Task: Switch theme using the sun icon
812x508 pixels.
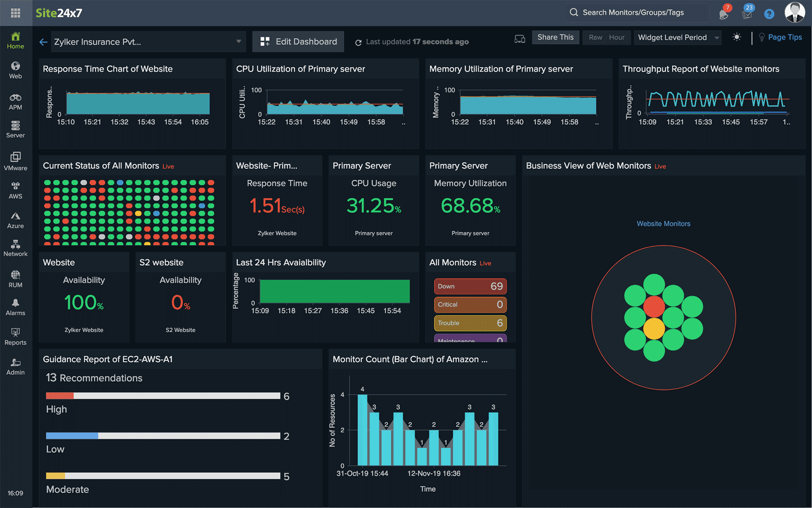Action: 737,37
